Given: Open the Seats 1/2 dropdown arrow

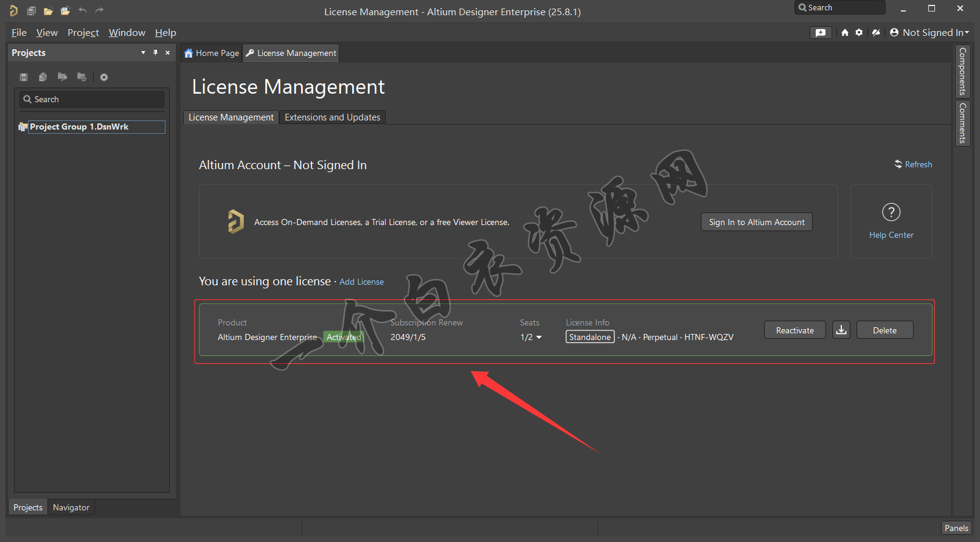Looking at the screenshot, I should pyautogui.click(x=538, y=338).
